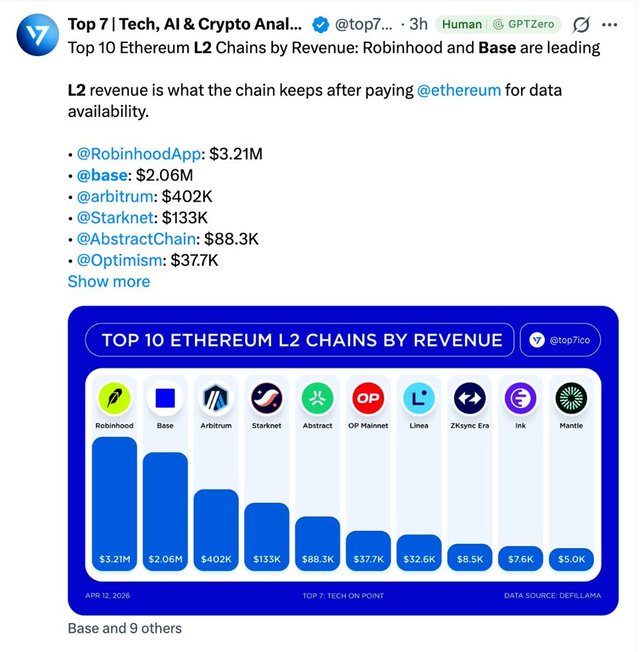Open the @Optimism mention link

pyautogui.click(x=119, y=260)
